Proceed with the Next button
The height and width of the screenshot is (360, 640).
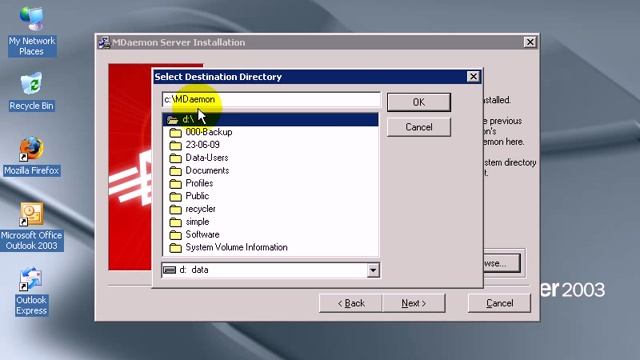click(x=413, y=303)
